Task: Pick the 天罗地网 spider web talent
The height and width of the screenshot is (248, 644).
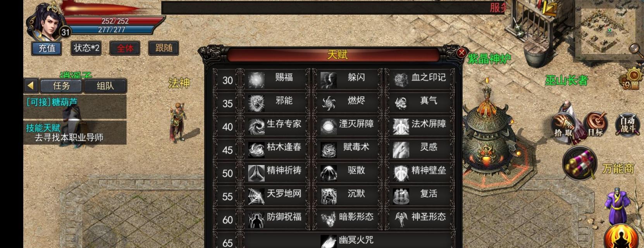Action: tap(275, 196)
